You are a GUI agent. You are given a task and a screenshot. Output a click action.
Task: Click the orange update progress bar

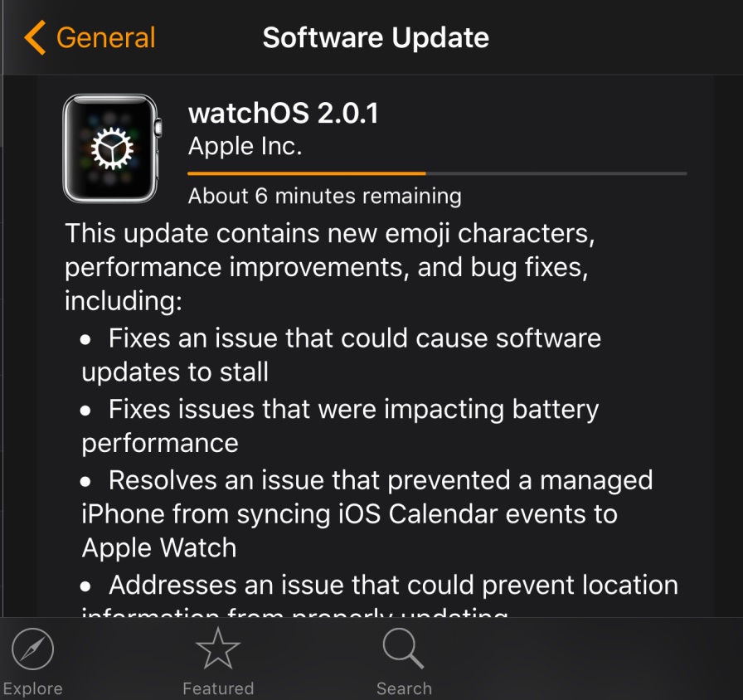307,173
